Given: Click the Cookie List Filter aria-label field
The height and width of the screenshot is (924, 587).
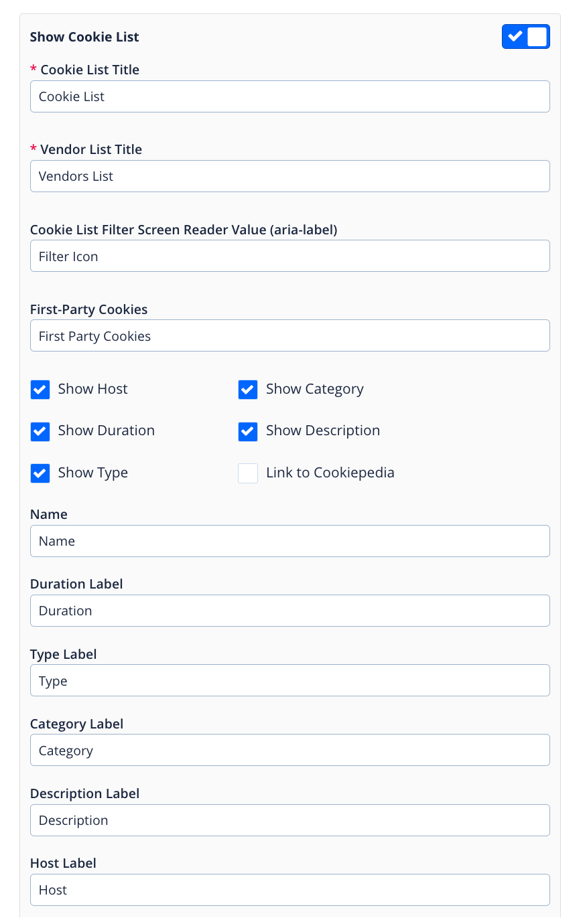Looking at the screenshot, I should coord(289,256).
